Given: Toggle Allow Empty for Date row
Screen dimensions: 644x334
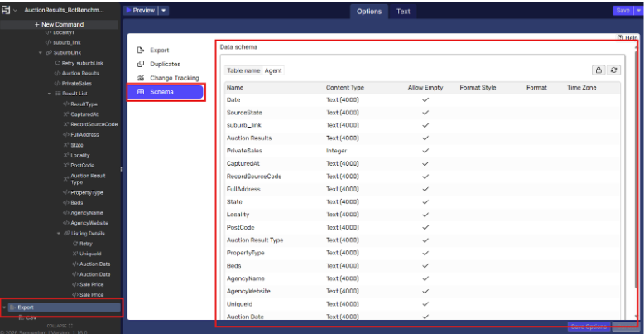Looking at the screenshot, I should pyautogui.click(x=425, y=99).
